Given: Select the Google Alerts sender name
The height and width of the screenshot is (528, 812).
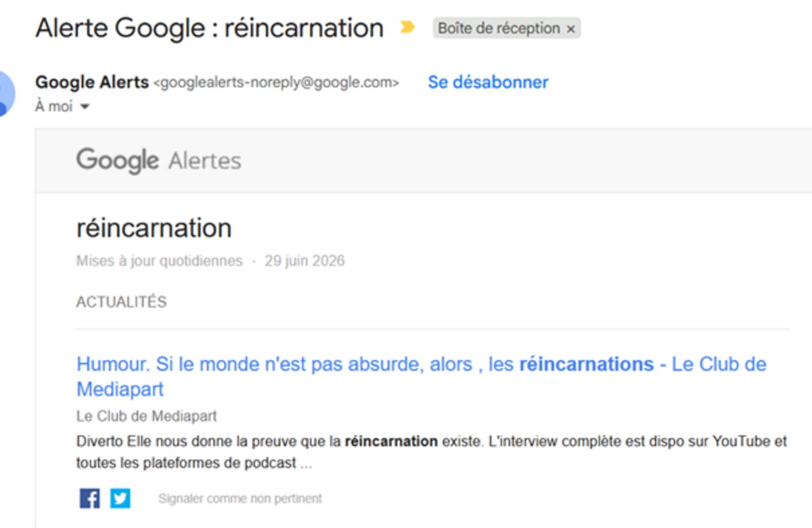Looking at the screenshot, I should (x=92, y=83).
